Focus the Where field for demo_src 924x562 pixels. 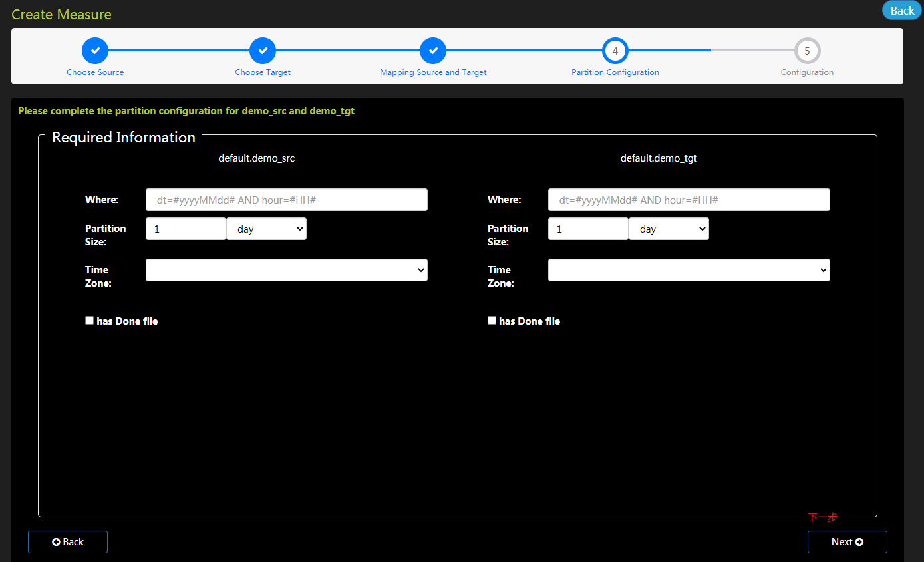(287, 200)
